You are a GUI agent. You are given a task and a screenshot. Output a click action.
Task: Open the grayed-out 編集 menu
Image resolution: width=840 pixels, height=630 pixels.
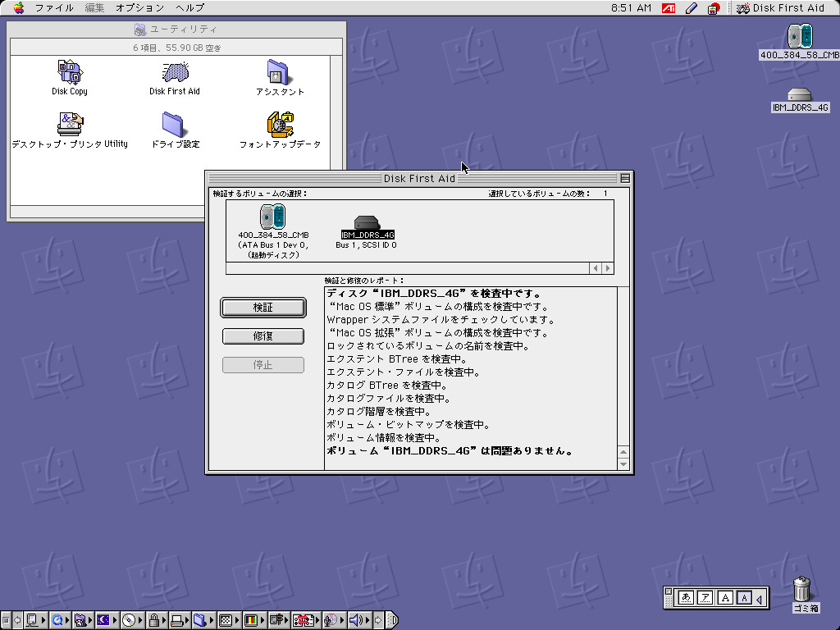[94, 7]
